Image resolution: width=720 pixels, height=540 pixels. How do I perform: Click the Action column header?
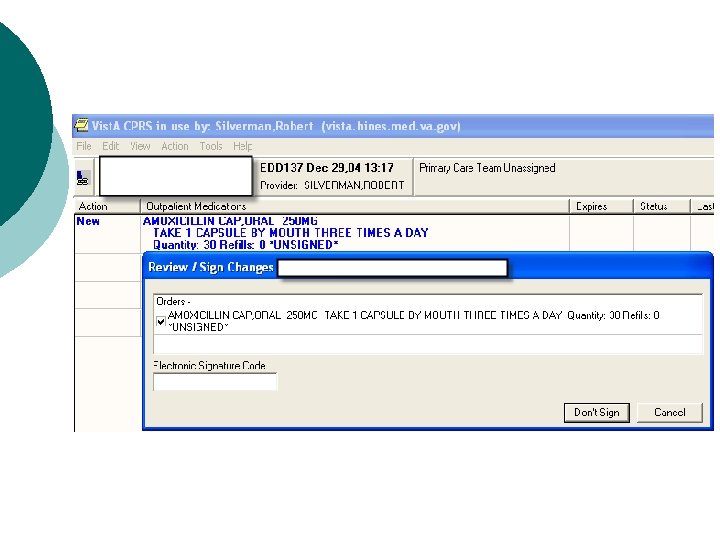click(x=107, y=206)
